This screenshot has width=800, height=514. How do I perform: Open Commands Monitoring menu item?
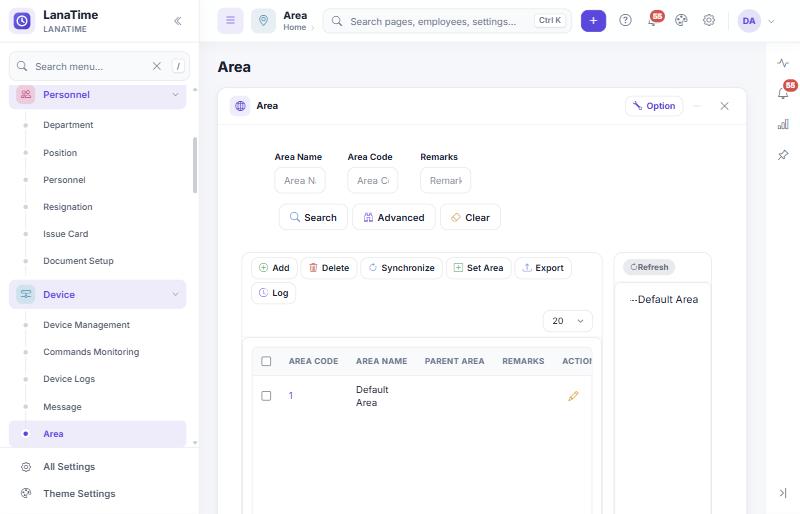click(x=91, y=352)
